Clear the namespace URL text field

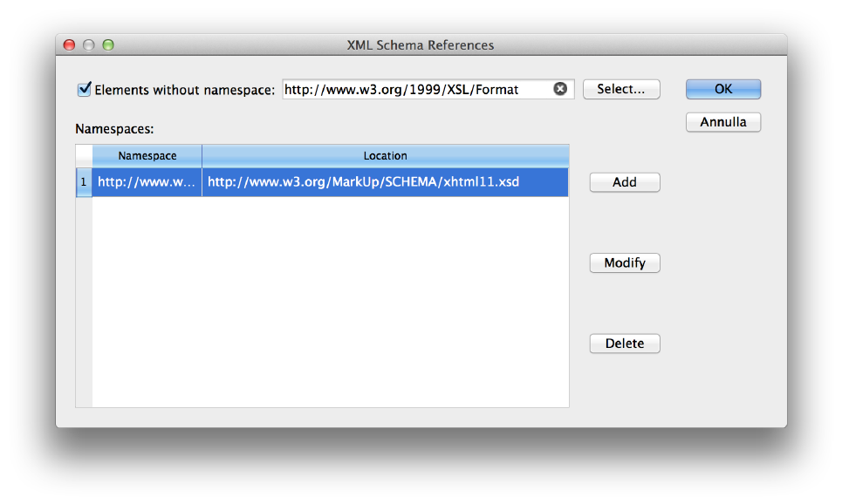tap(560, 89)
